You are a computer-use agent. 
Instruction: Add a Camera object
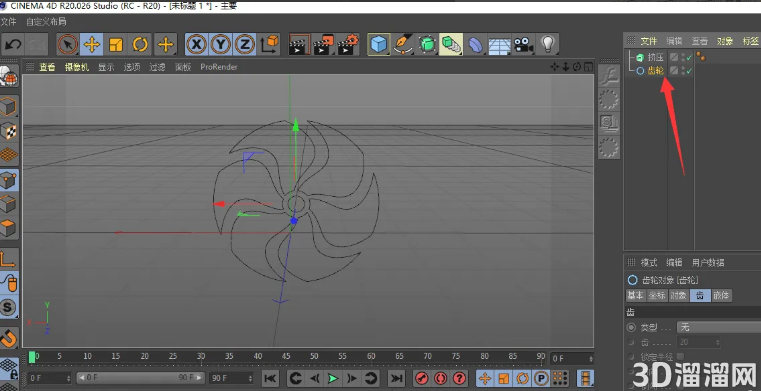tap(524, 45)
